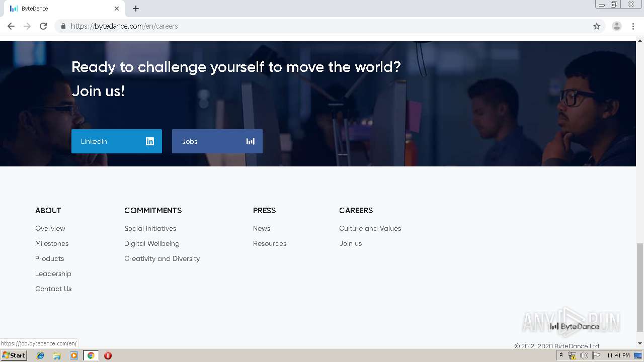
Task: Open Windows Media Player taskbar icon
Action: (74, 355)
